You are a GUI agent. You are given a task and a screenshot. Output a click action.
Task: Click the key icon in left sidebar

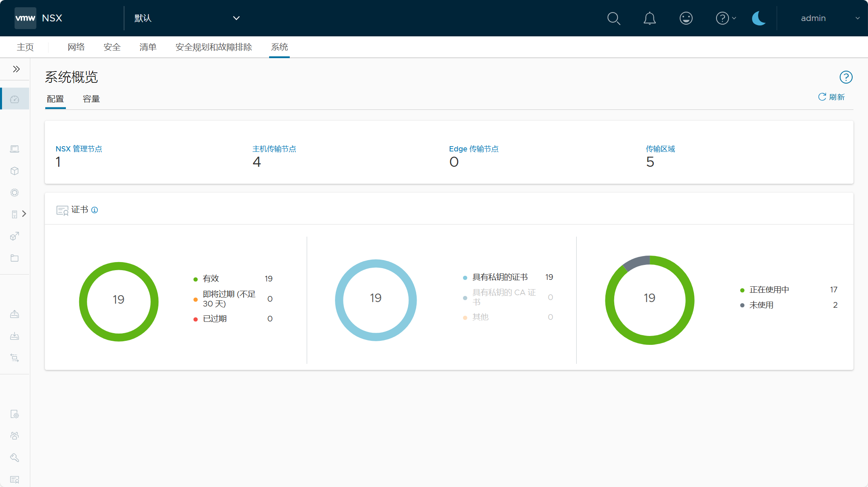tap(15, 458)
